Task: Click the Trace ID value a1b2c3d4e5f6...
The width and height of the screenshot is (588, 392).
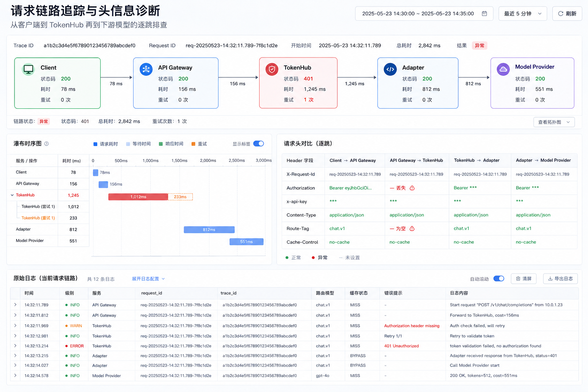Action: pos(90,46)
